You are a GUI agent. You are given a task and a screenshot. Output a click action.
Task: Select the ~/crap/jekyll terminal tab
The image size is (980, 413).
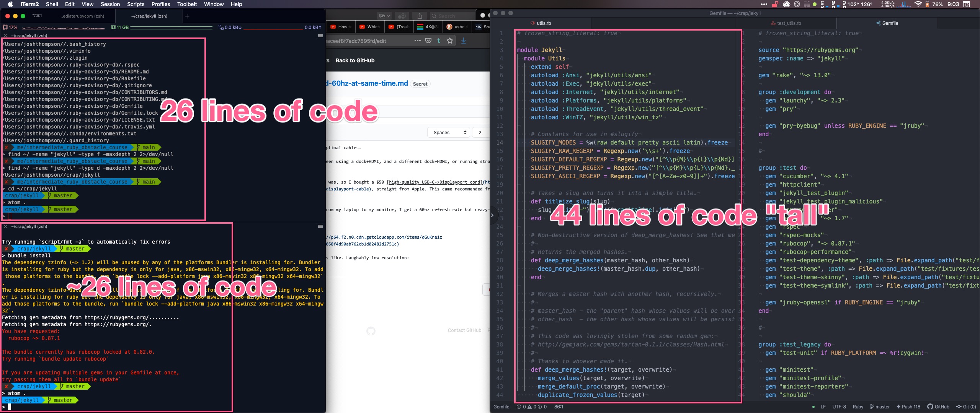tap(149, 16)
